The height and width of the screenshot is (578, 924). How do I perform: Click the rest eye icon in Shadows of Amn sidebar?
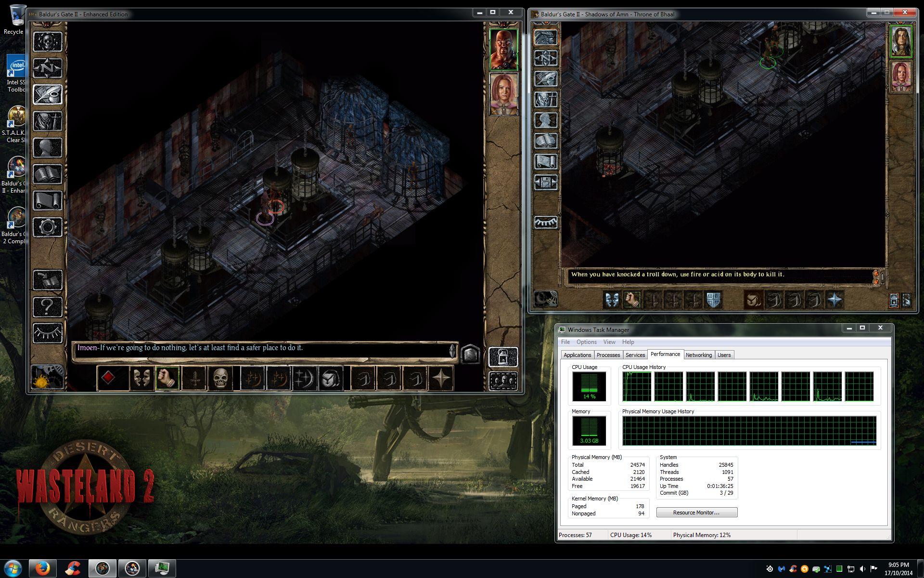coord(546,222)
